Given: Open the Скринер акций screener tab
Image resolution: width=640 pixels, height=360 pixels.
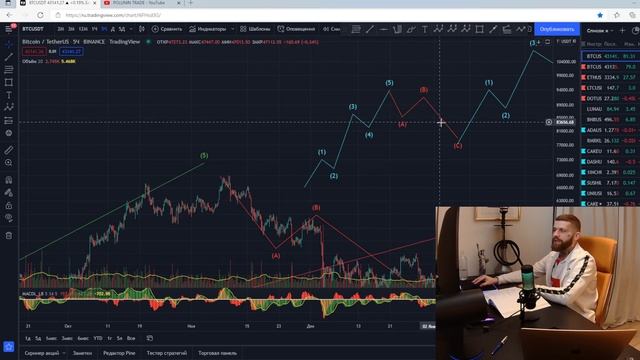Looking at the screenshot, I should pos(42,353).
